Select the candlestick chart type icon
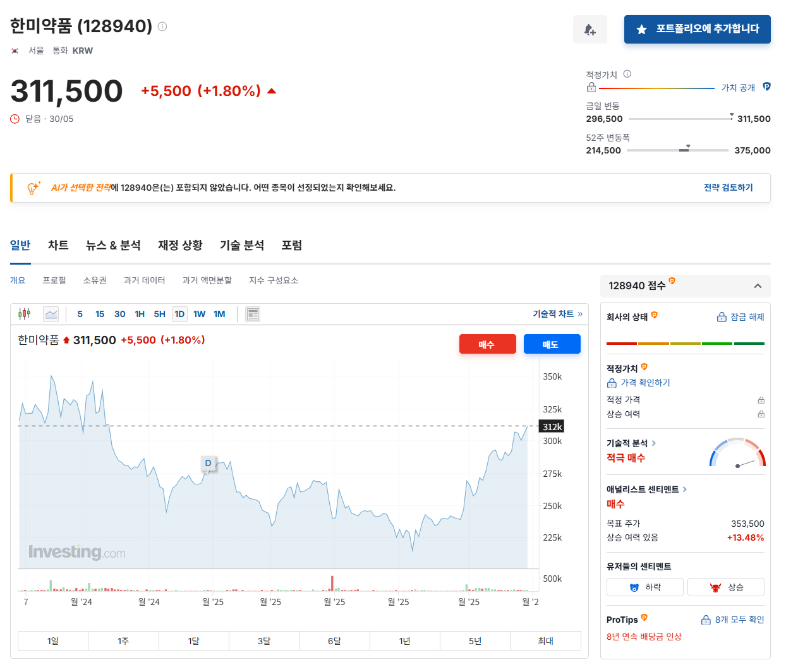The image size is (786, 672). click(25, 313)
